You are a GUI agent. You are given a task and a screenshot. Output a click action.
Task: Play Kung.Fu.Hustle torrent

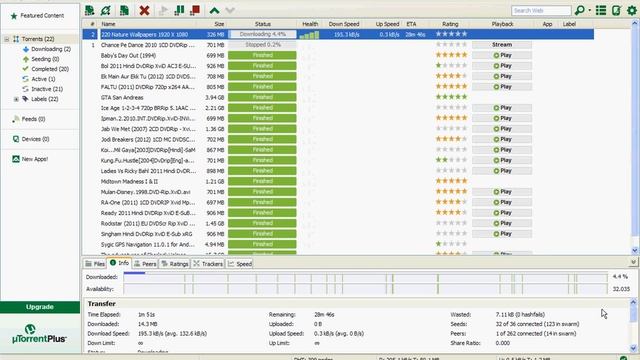pyautogui.click(x=502, y=160)
